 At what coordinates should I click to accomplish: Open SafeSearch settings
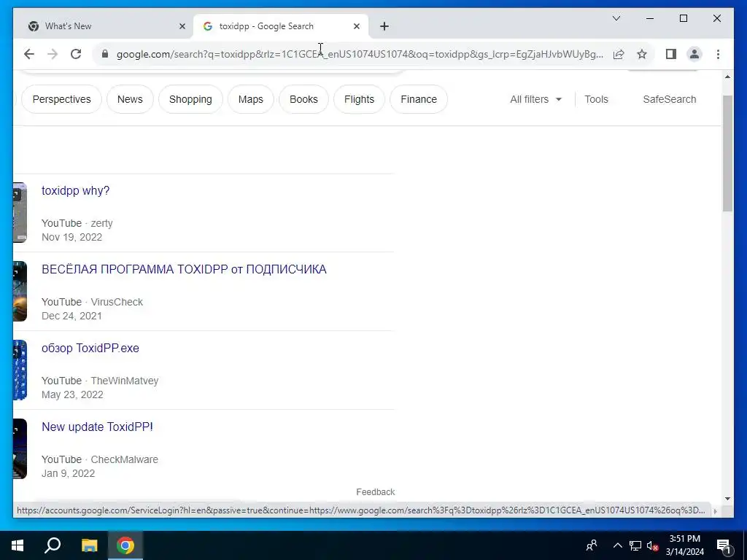pyautogui.click(x=670, y=99)
